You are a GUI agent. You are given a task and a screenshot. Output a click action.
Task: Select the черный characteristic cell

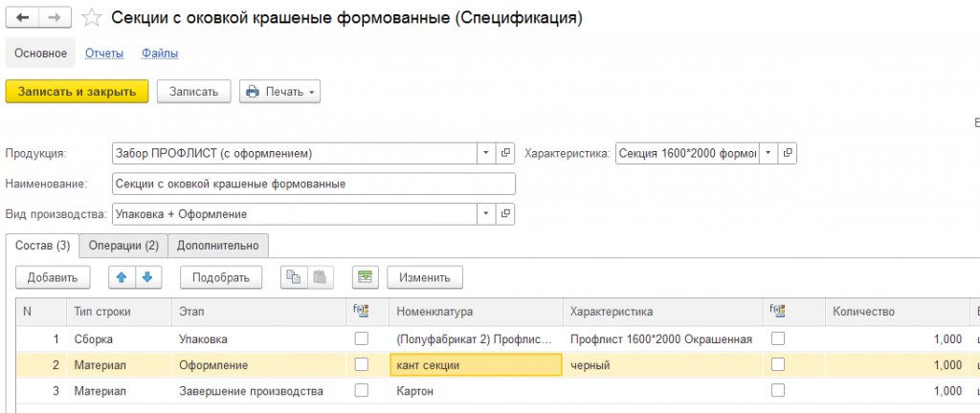662,365
